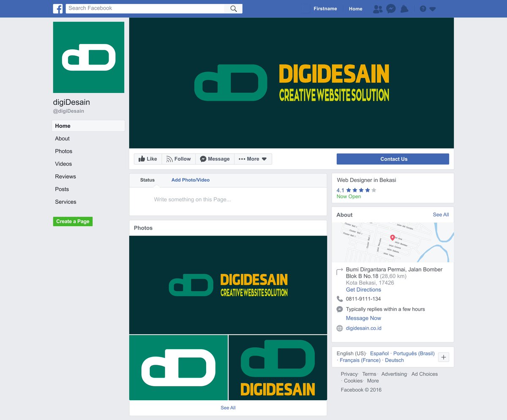Click the 4.1 star rating
This screenshot has width=507, height=420.
tap(356, 190)
